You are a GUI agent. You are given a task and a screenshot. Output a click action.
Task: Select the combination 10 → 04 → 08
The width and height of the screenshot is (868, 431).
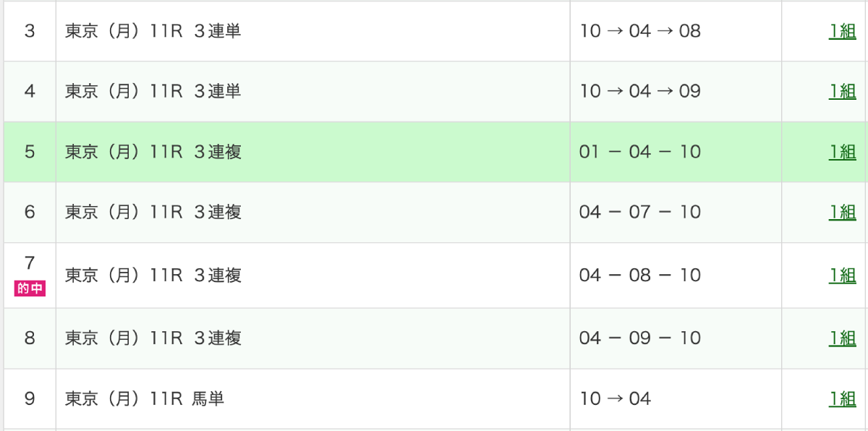[x=640, y=31]
